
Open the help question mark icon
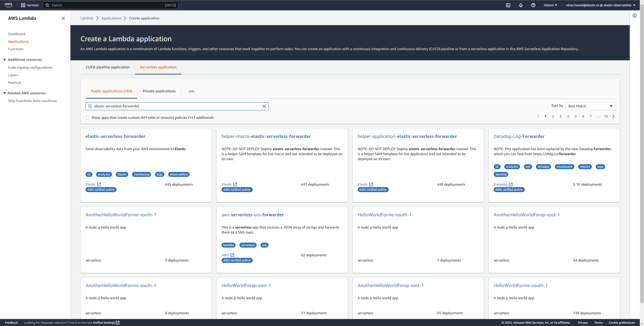coord(533,5)
